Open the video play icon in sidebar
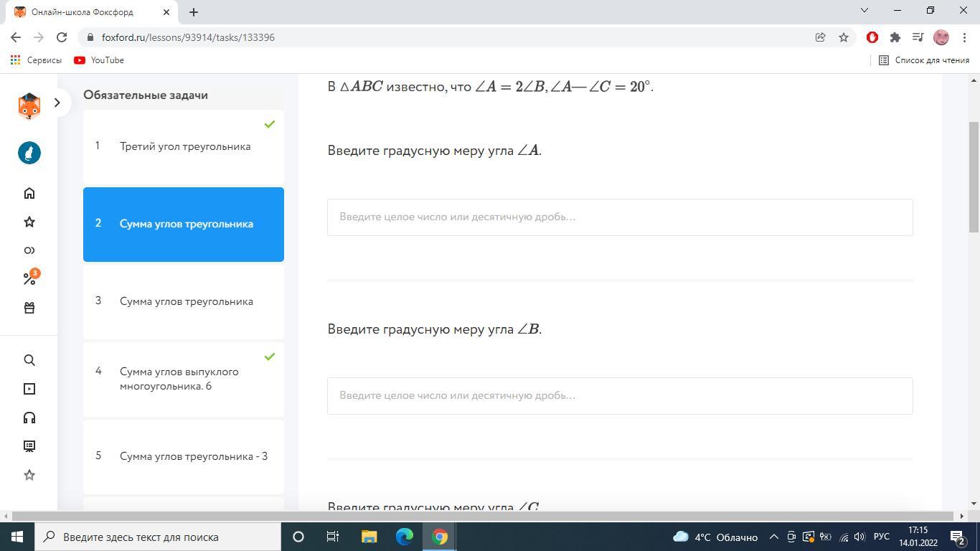Image resolution: width=980 pixels, height=551 pixels. (x=29, y=389)
